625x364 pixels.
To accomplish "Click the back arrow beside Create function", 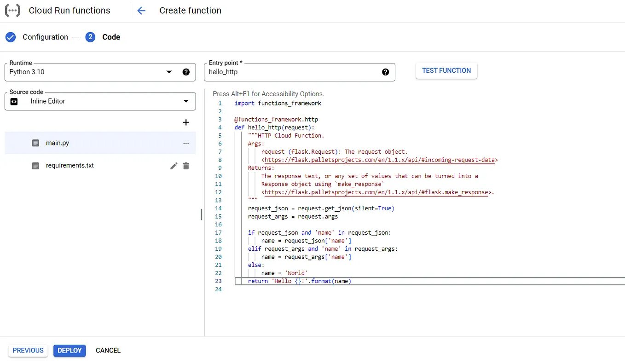I will point(141,10).
